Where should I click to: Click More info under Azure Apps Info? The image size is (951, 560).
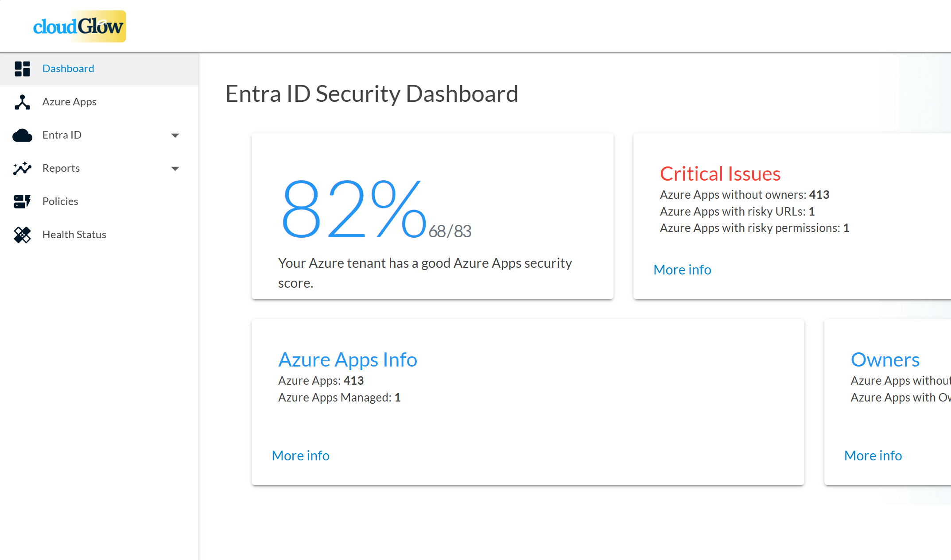[300, 456]
